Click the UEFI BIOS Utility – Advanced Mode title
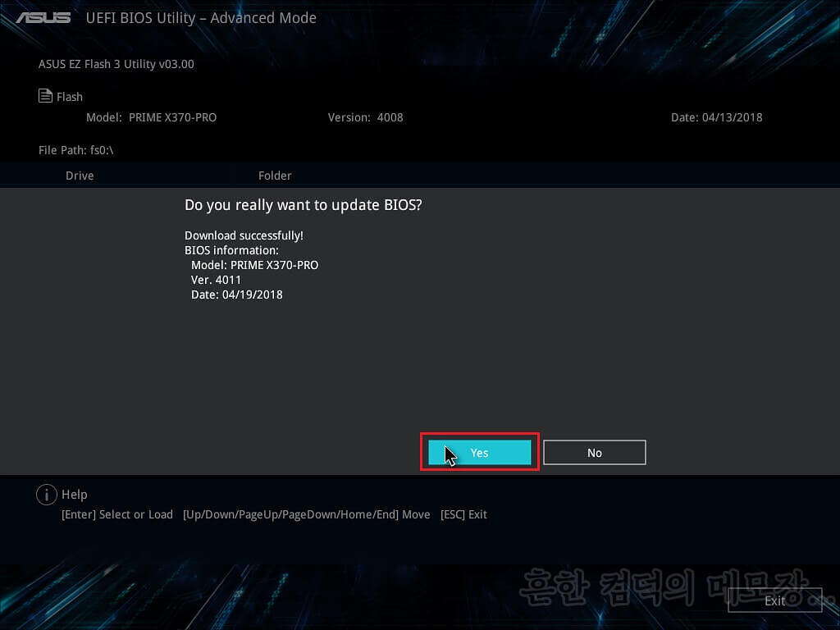This screenshot has width=840, height=630. pos(201,18)
